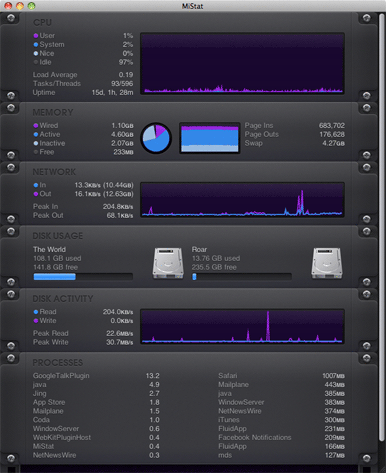Click the Uptime value 15d, 1h, 28m
The width and height of the screenshot is (386, 473).
click(112, 93)
